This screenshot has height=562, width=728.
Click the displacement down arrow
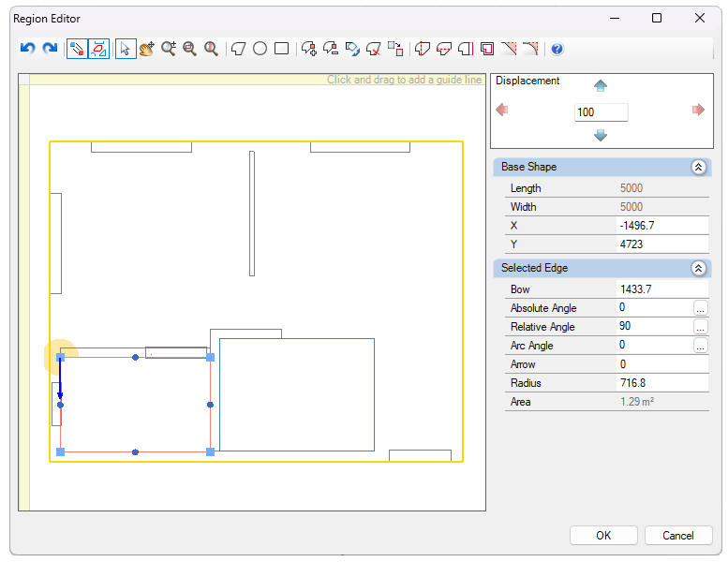pyautogui.click(x=601, y=136)
